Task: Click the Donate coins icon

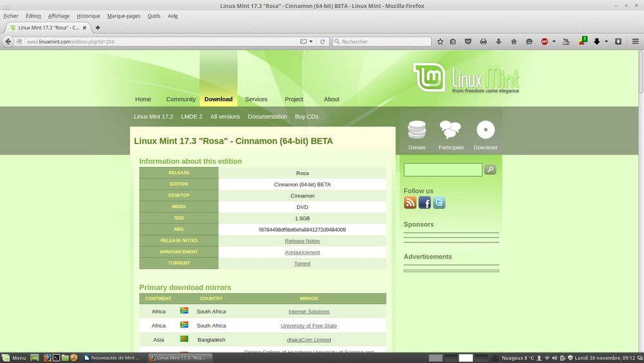Action: (417, 130)
